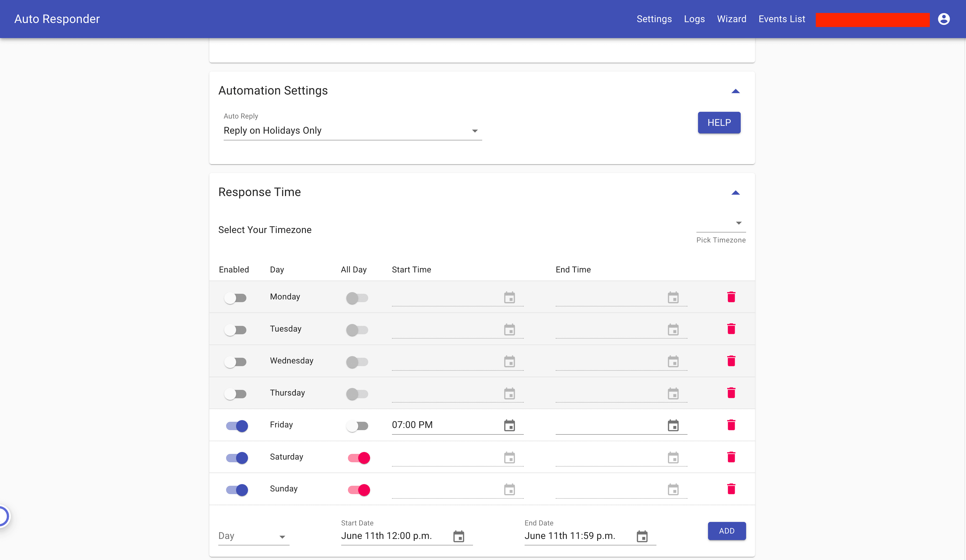Viewport: 966px width, 560px height.
Task: Delete the Wednesday row with trash icon
Action: (731, 361)
